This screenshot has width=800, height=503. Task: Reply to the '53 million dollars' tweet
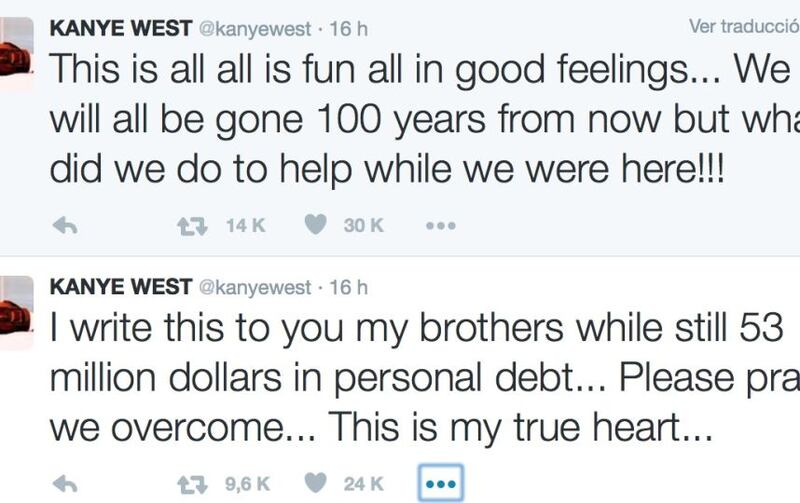[x=65, y=484]
